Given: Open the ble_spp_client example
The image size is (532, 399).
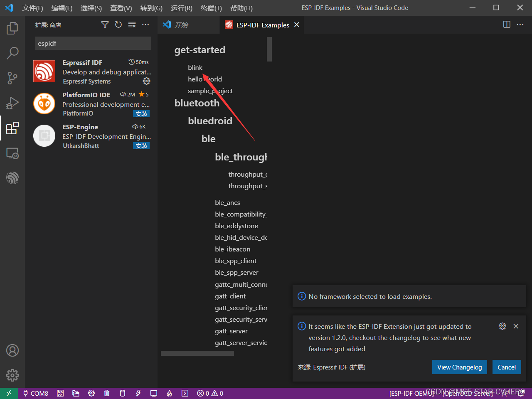Looking at the screenshot, I should pyautogui.click(x=236, y=261).
